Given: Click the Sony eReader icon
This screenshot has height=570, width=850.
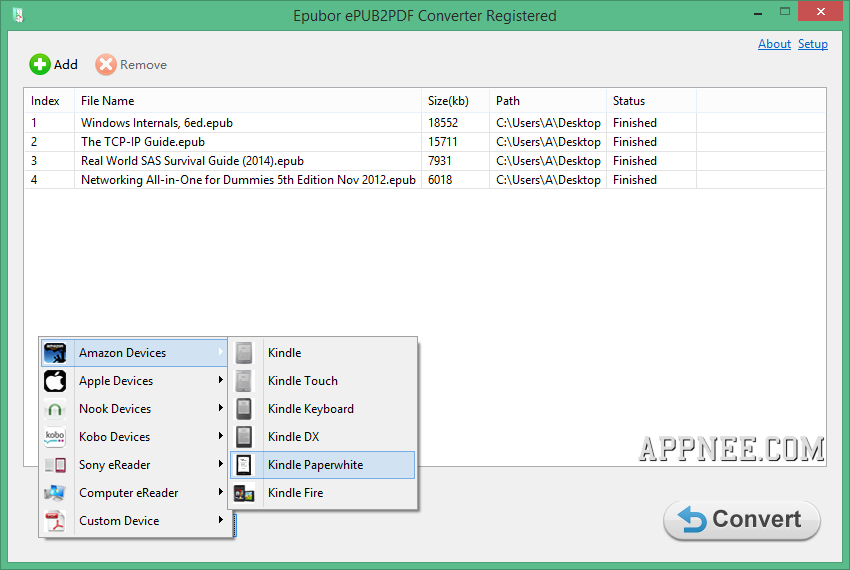Looking at the screenshot, I should coord(55,465).
